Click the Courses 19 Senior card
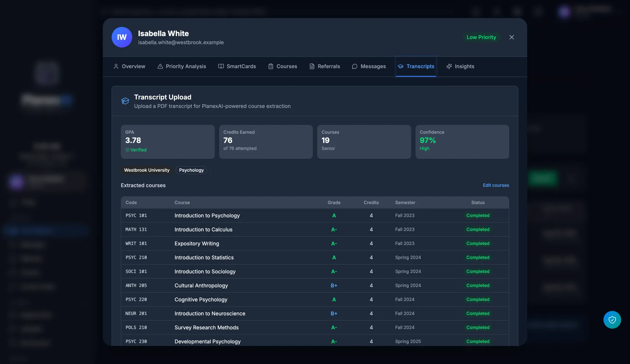Viewport: 630px width, 364px height. pyautogui.click(x=364, y=142)
